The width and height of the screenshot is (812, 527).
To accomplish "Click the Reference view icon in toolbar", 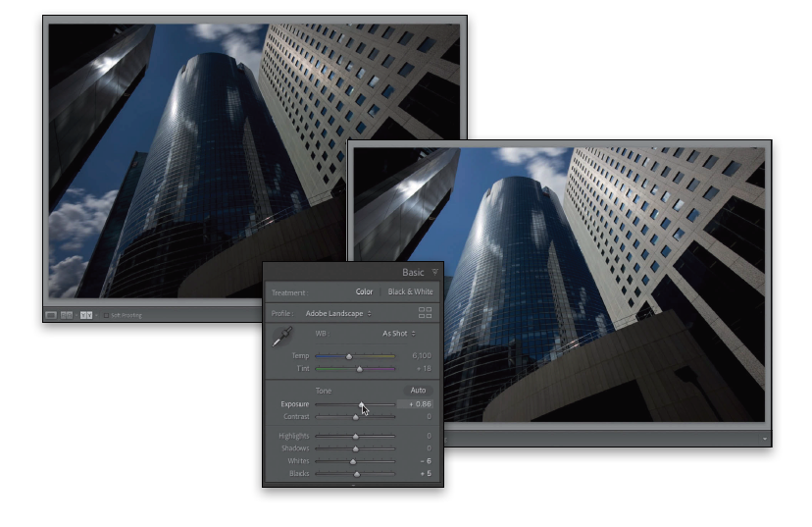I will click(x=68, y=315).
